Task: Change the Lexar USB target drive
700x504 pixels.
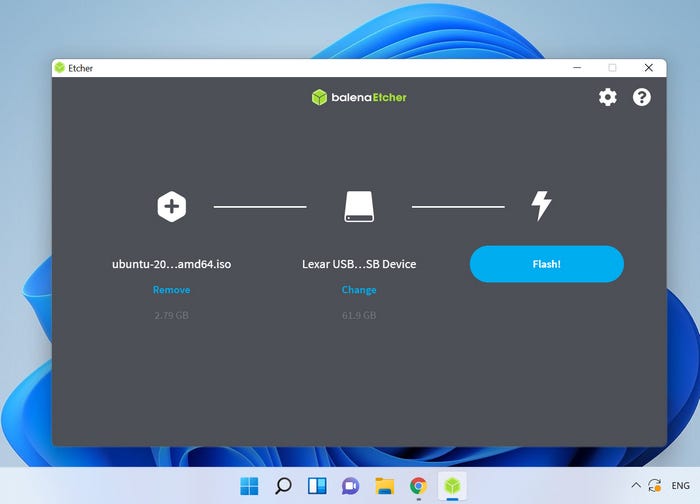Action: (359, 290)
